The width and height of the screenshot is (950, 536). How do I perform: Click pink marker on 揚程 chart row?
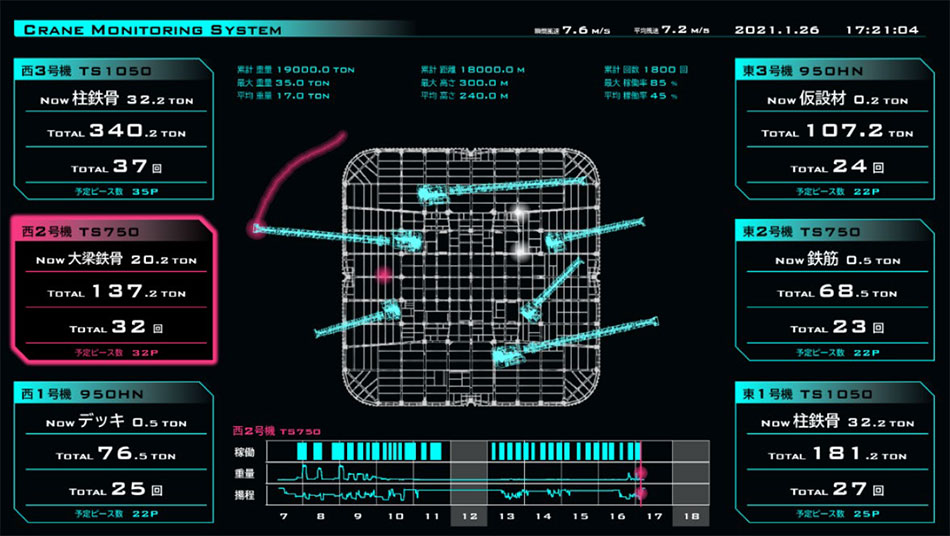point(640,493)
